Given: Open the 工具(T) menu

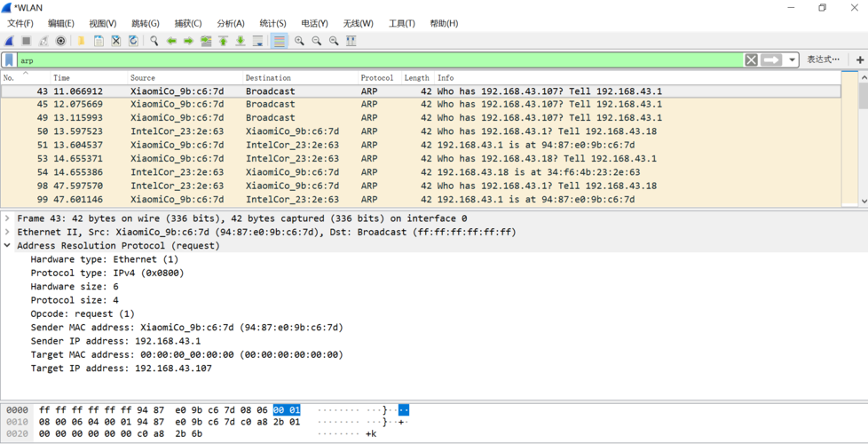Looking at the screenshot, I should point(401,23).
